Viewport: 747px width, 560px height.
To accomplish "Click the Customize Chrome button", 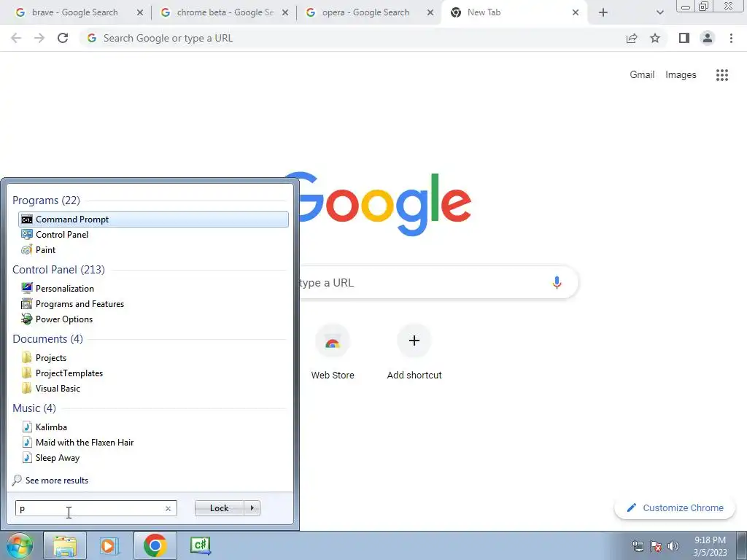I will [x=675, y=508].
